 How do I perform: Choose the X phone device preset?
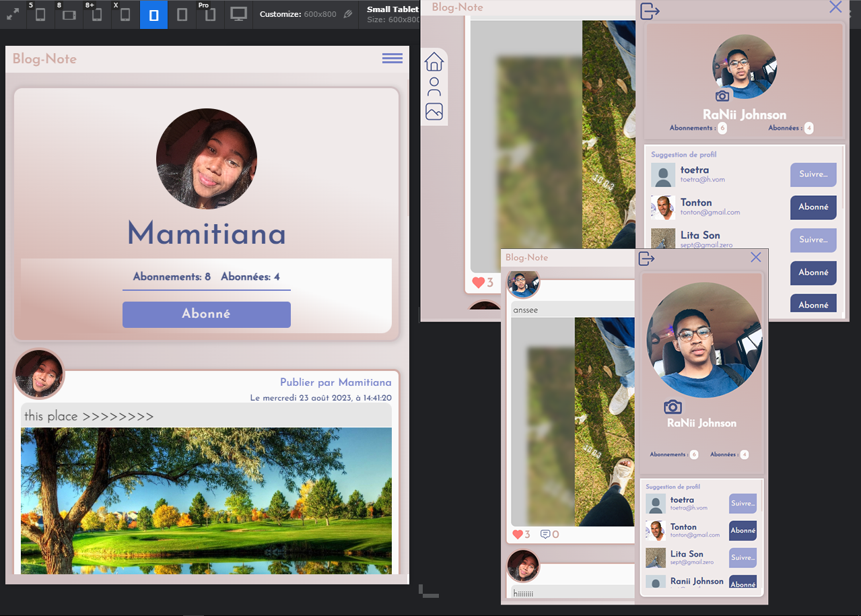125,14
